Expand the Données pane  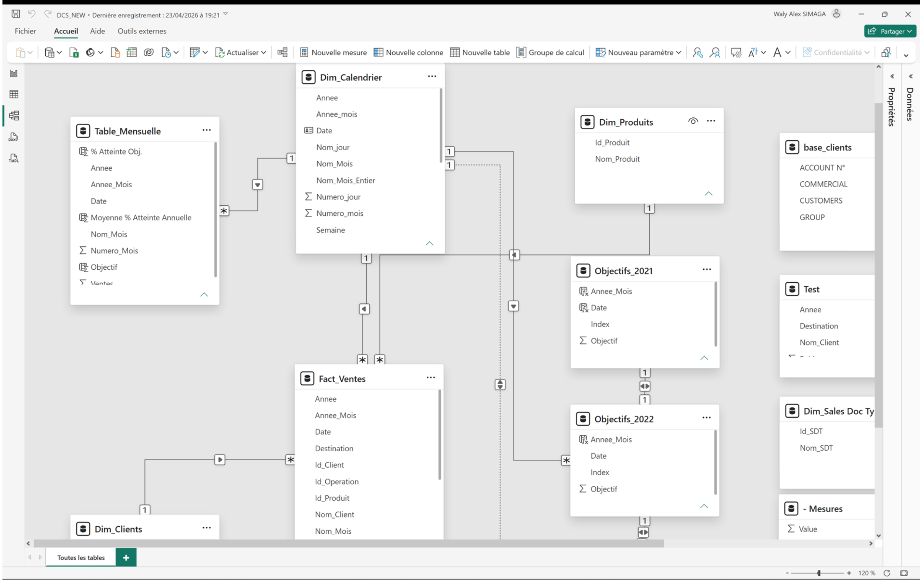(x=911, y=76)
